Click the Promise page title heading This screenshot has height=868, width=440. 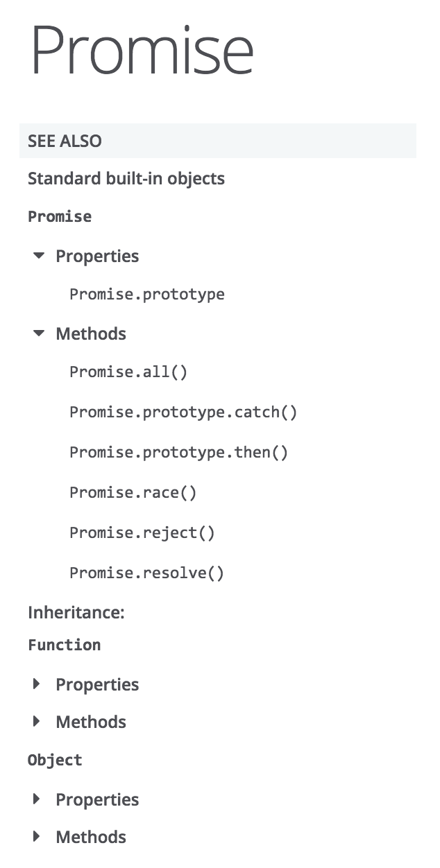141,49
